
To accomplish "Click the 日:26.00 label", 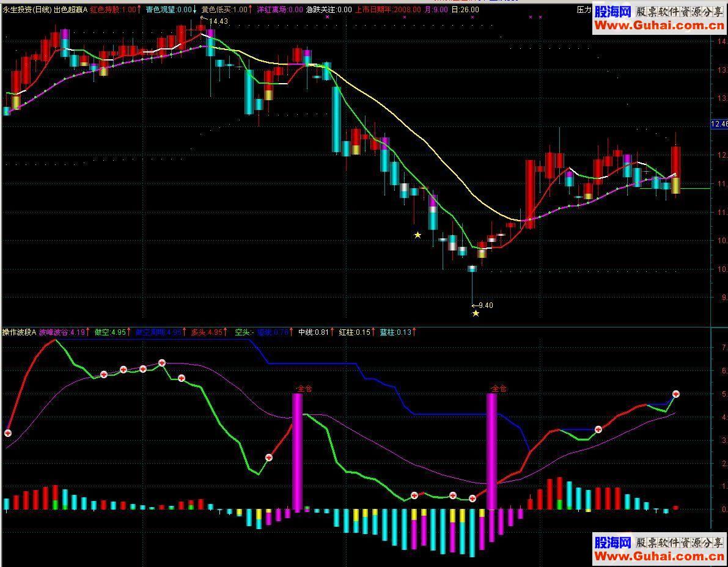I will click(x=465, y=9).
